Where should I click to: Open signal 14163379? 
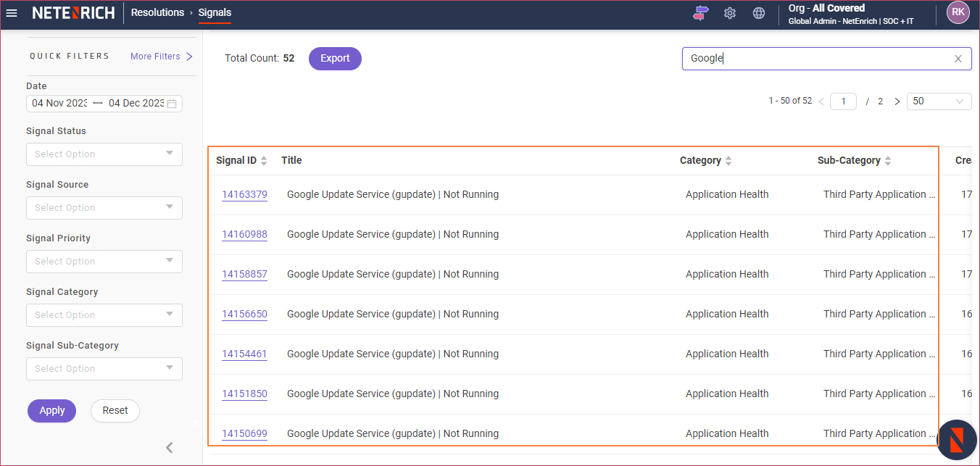click(x=244, y=195)
